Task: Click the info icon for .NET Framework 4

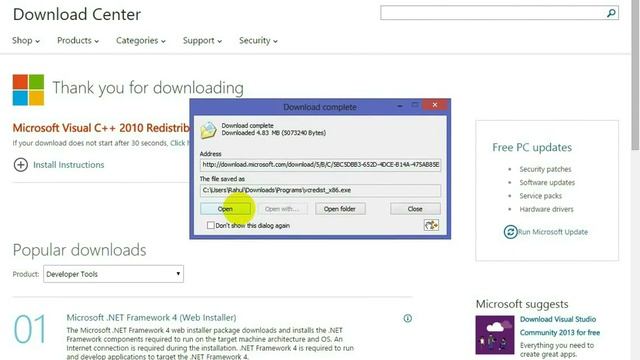Action: click(x=407, y=318)
